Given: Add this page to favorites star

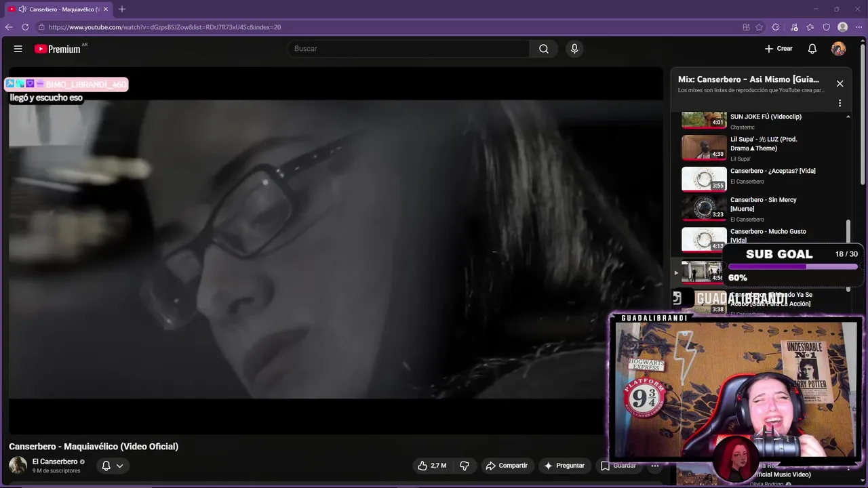Looking at the screenshot, I should 759,27.
